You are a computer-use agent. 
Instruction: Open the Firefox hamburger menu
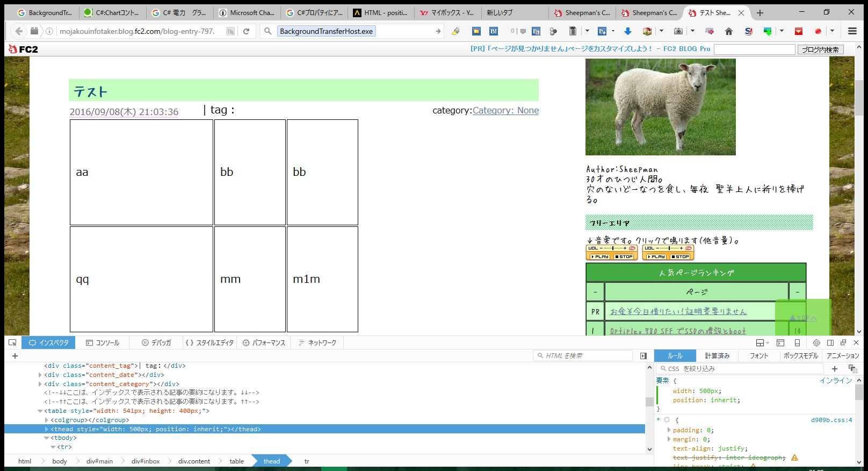point(852,31)
